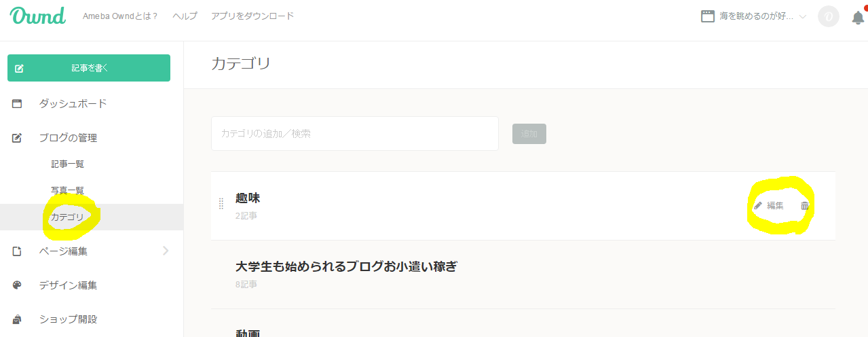This screenshot has width=868, height=337.
Task: Click the デザイン編集 palette icon
Action: (x=17, y=285)
